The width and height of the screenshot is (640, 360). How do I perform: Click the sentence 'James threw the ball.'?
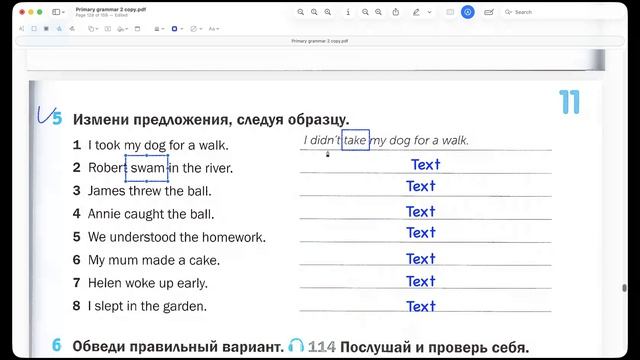click(150, 191)
